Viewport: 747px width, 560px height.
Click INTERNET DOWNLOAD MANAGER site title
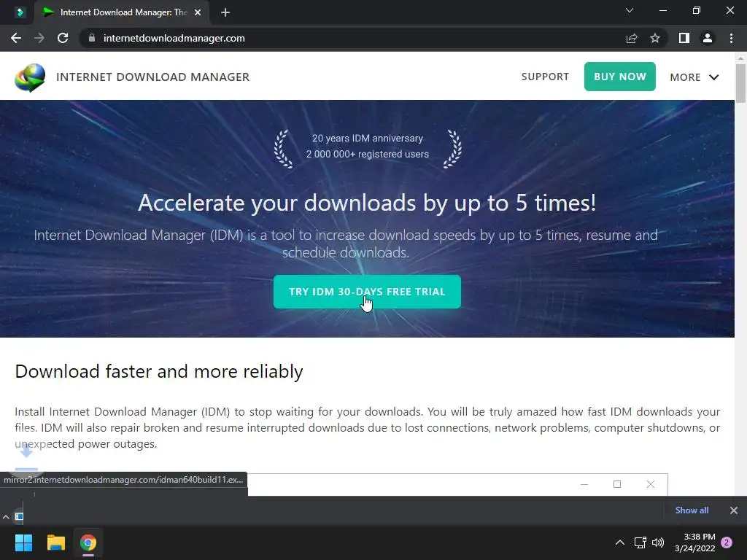(153, 77)
